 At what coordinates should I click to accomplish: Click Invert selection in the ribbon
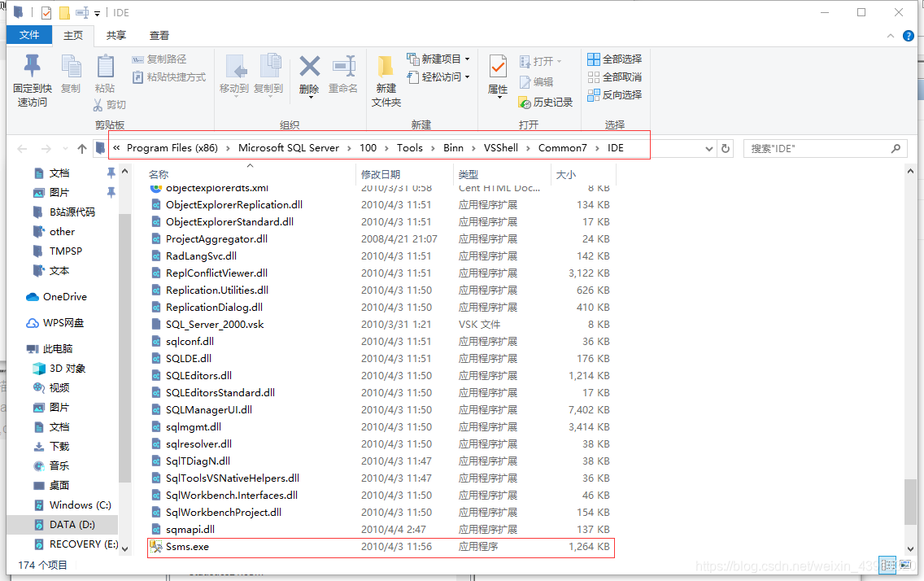tap(615, 95)
